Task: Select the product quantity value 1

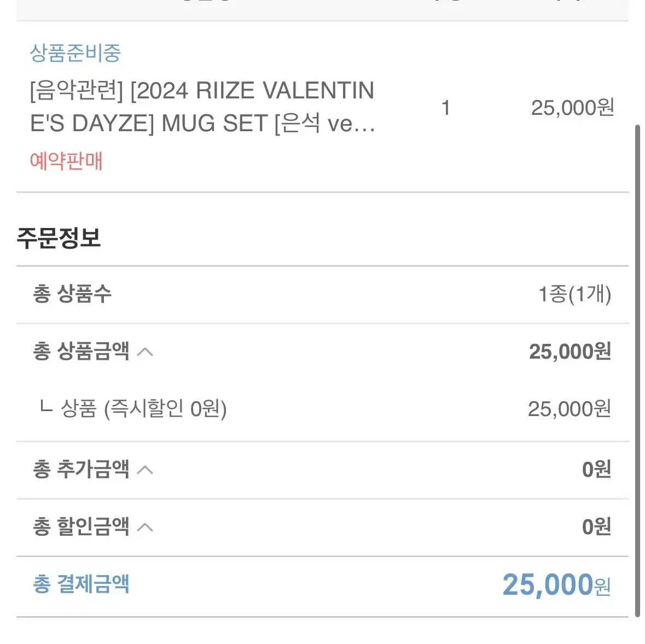Action: tap(445, 108)
